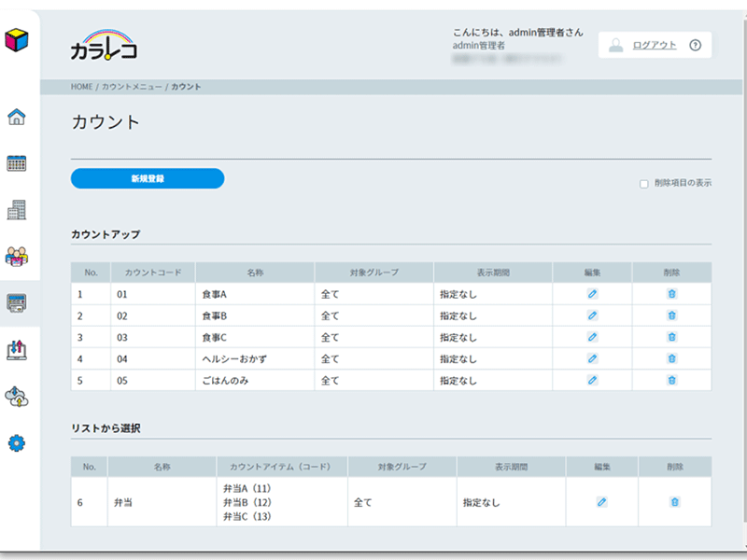Go to HOME in the breadcrumb

(x=81, y=87)
